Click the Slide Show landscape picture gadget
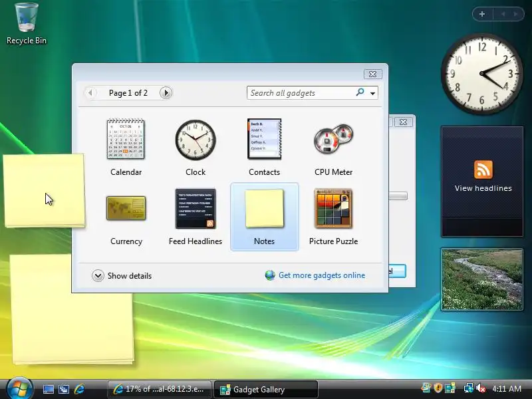Image resolution: width=532 pixels, height=399 pixels. tap(481, 279)
